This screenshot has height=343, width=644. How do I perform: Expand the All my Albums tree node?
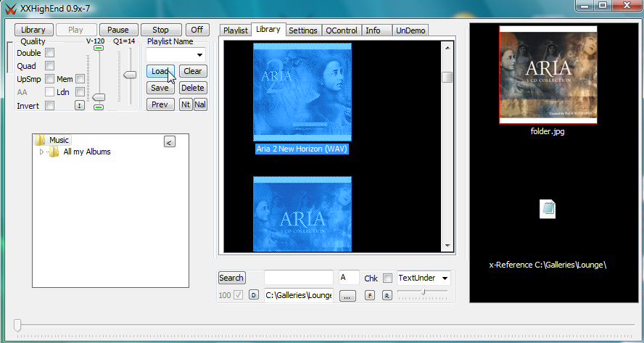click(x=41, y=152)
